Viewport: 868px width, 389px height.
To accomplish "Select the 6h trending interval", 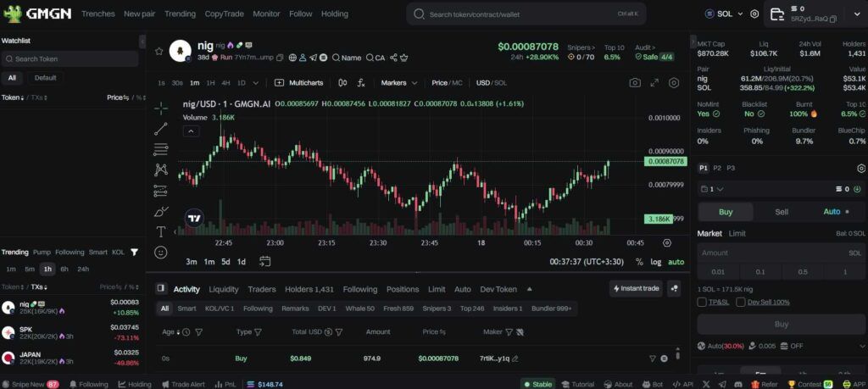I will tap(64, 270).
